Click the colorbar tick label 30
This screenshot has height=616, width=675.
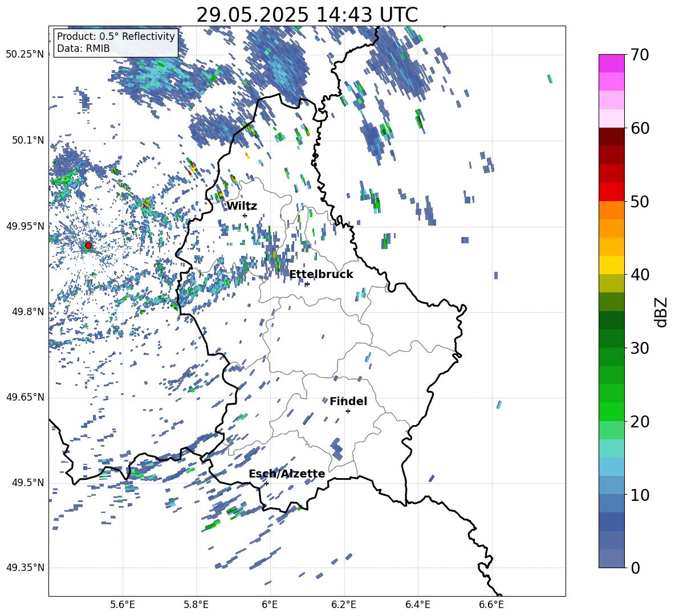639,348
